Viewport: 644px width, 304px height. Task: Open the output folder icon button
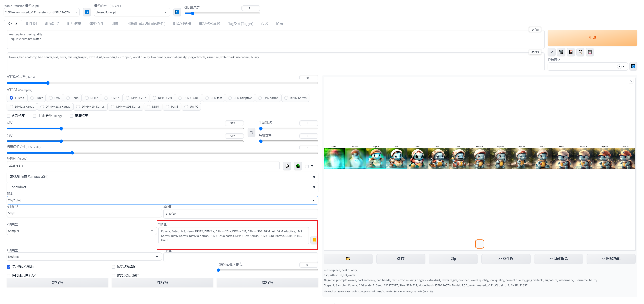(348, 259)
